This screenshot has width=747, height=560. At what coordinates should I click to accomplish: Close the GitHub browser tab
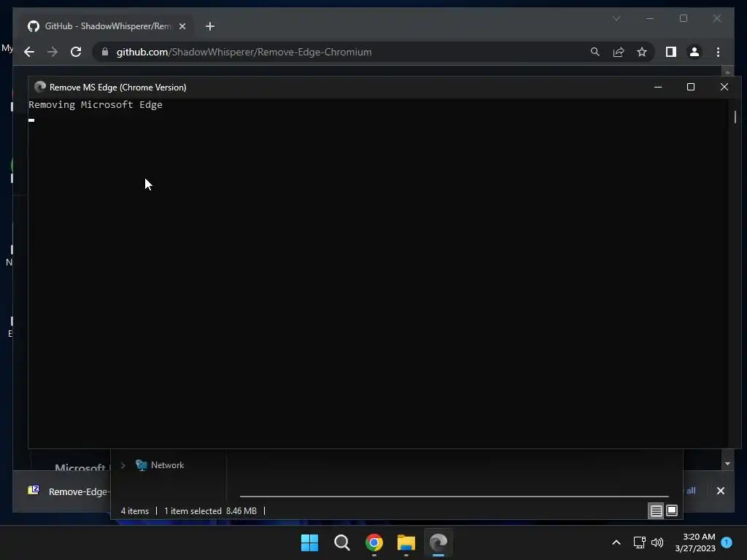point(182,26)
